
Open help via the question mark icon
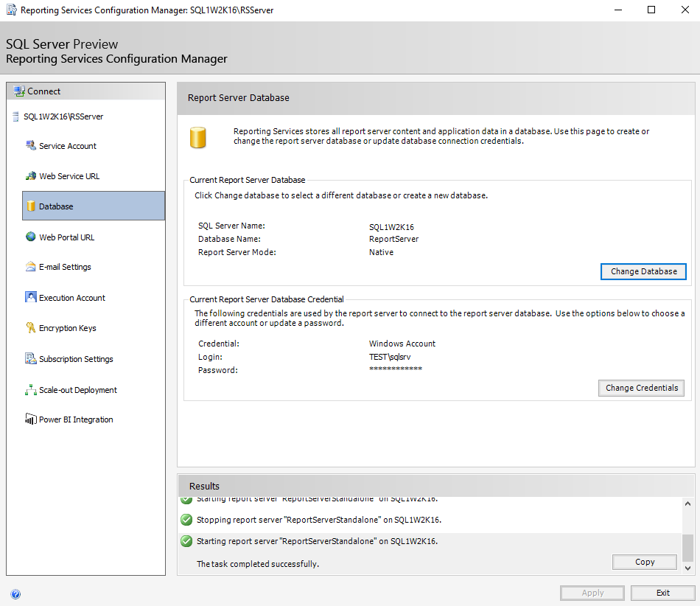pyautogui.click(x=15, y=594)
